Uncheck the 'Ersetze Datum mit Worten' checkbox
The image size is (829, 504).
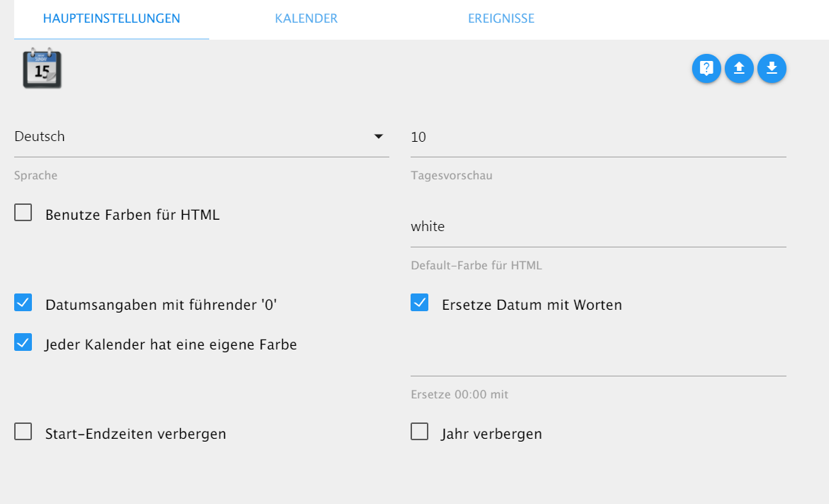coord(420,303)
